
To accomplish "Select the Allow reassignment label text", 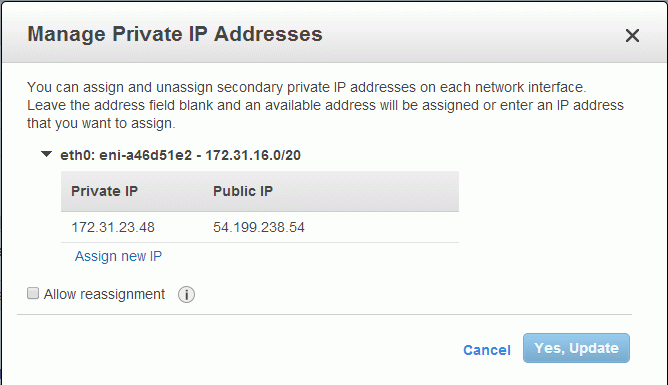I will (104, 294).
